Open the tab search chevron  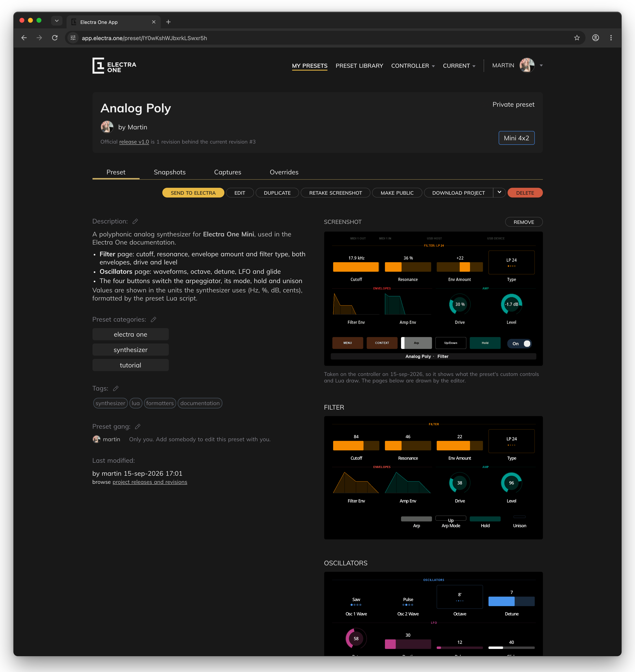pos(57,21)
